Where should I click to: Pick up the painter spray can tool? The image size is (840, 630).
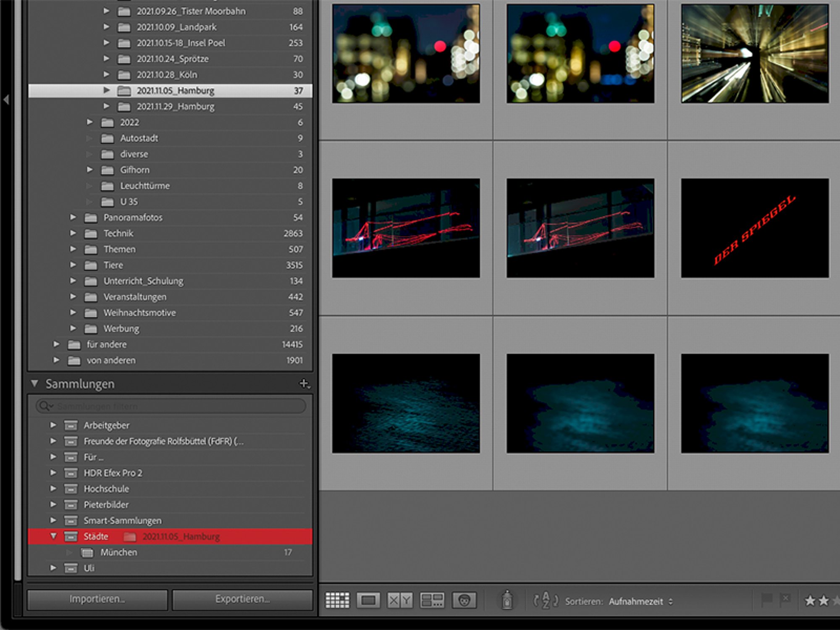[507, 600]
